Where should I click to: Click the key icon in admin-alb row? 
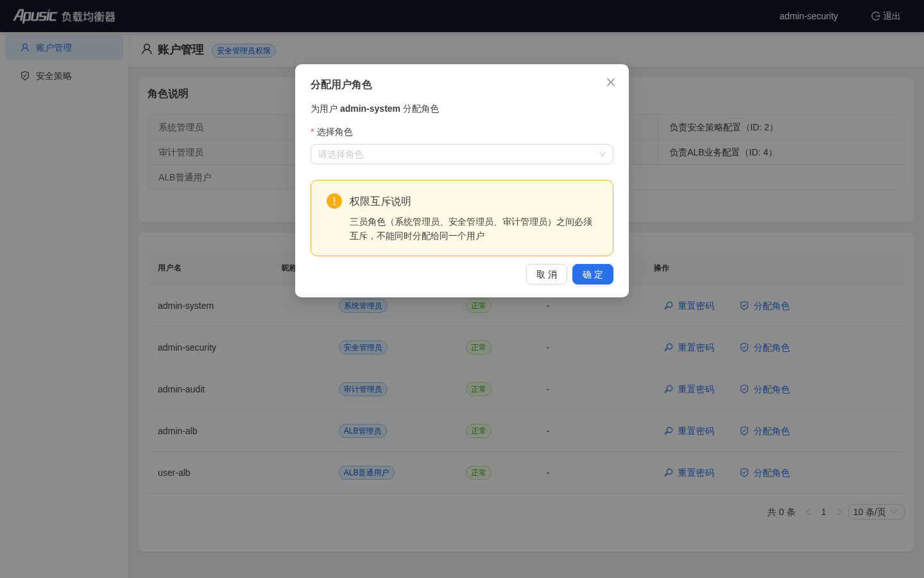coord(669,431)
